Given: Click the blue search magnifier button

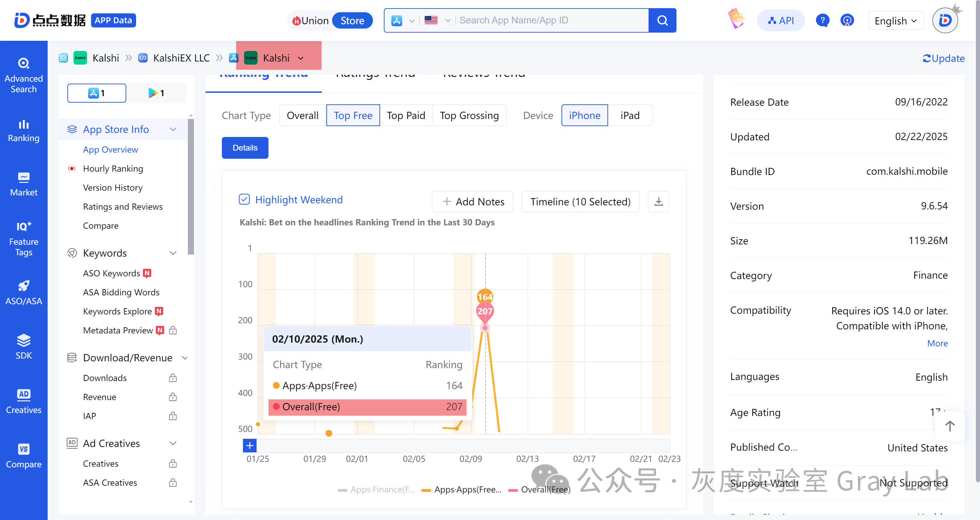Looking at the screenshot, I should [x=662, y=20].
